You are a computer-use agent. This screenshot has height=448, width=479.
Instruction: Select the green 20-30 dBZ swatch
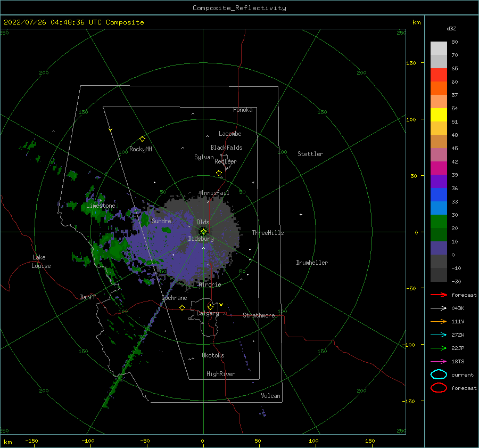coord(439,222)
